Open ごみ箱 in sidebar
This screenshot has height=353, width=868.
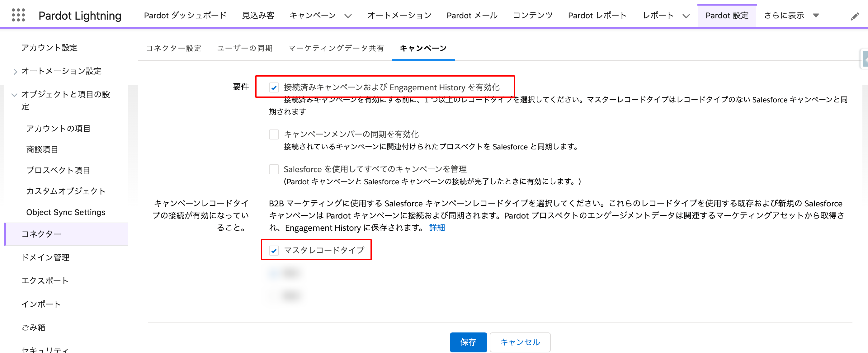33,327
